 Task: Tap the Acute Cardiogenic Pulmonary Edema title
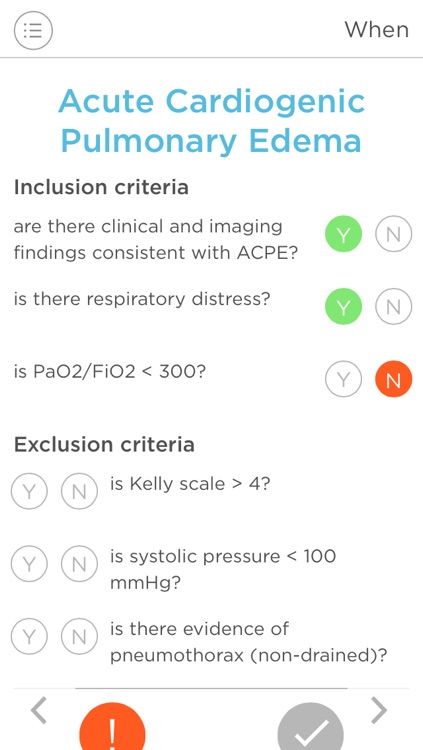pos(212,121)
